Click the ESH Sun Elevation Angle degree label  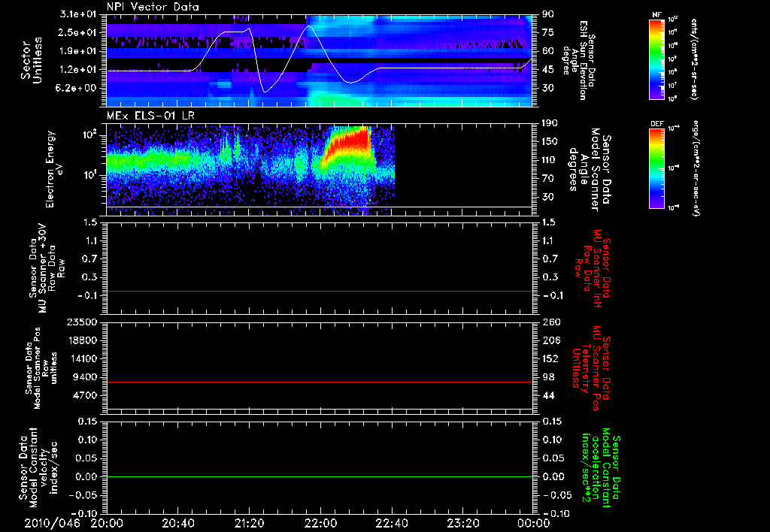click(x=580, y=60)
